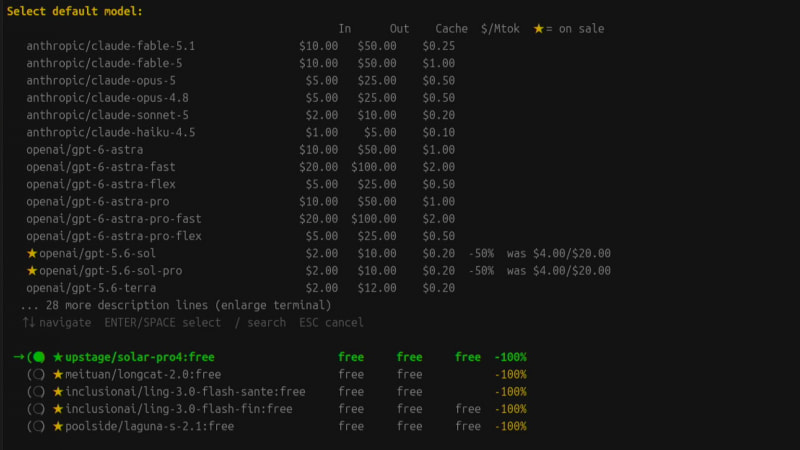Click anthropic/claude-fable-5 model name
Viewport: 800px width, 450px height.
pos(104,64)
